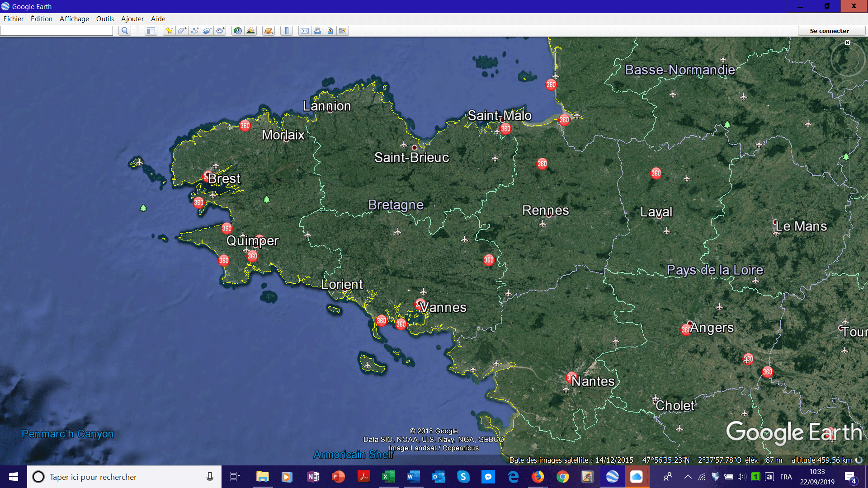Screen dimensions: 868x488
Task: Open the Affichage menu
Action: coord(74,19)
